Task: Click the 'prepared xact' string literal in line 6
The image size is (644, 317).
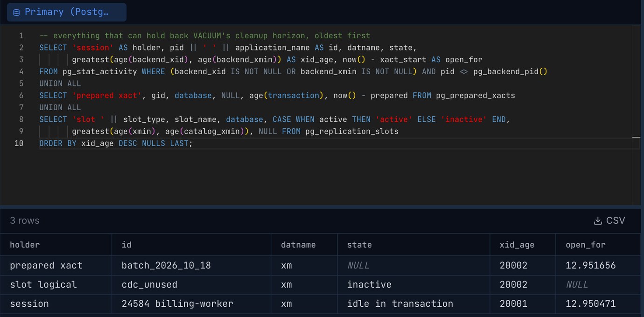Action: (107, 95)
